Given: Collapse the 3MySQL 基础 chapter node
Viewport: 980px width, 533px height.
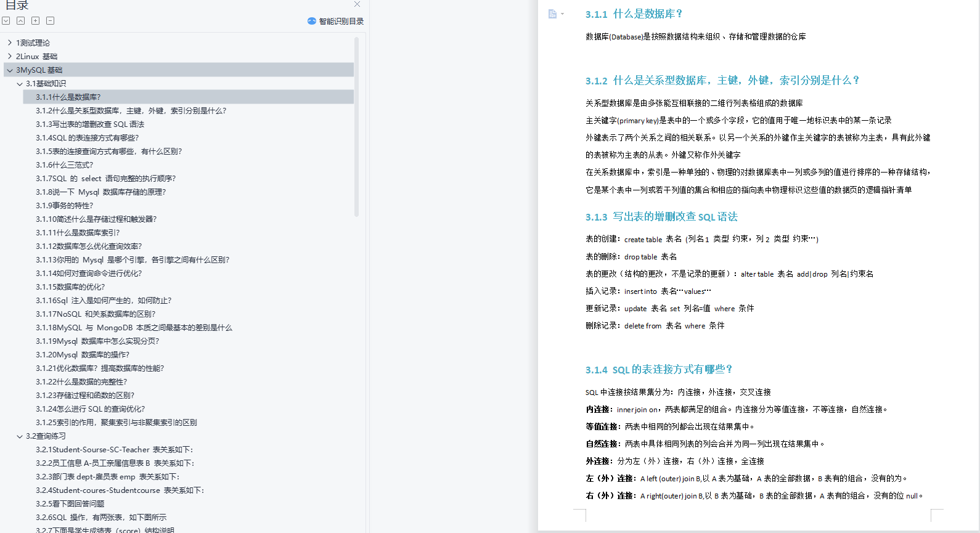Looking at the screenshot, I should 9,70.
